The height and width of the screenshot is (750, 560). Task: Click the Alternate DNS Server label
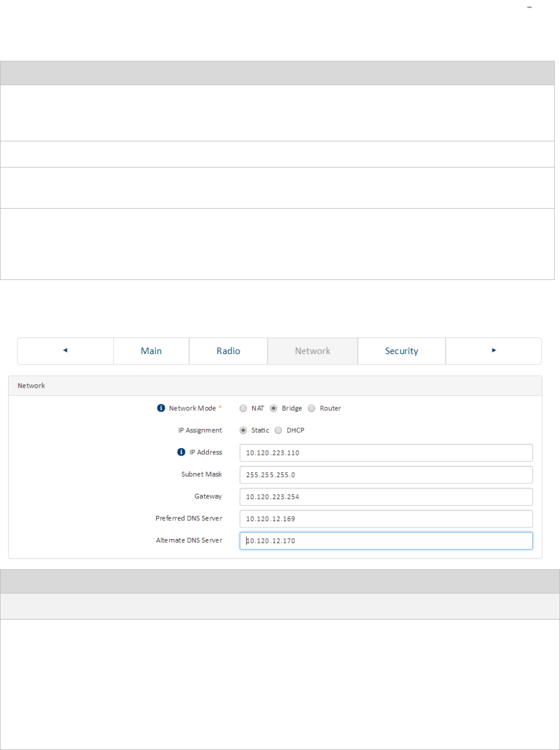tap(189, 541)
